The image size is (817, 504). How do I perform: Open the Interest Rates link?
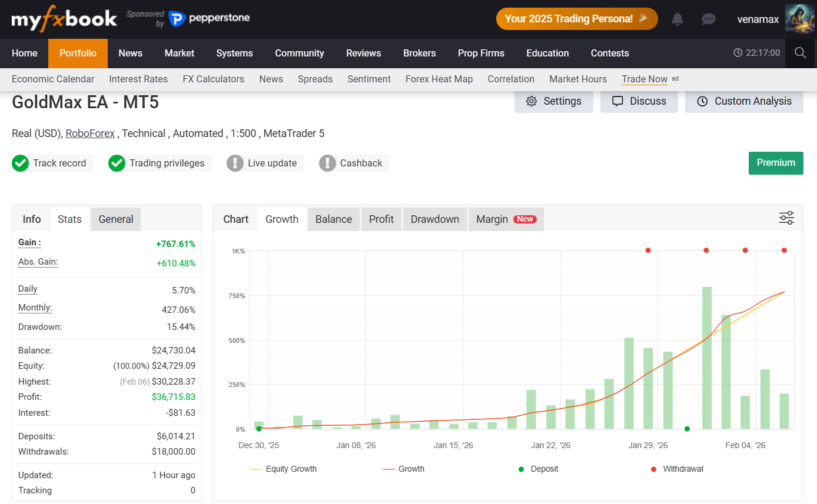point(138,79)
